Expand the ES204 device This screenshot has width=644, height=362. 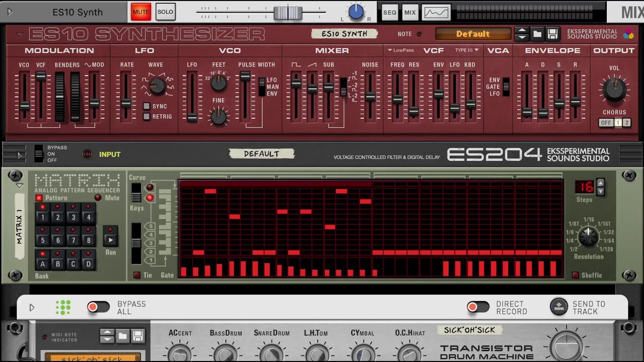[x=20, y=155]
